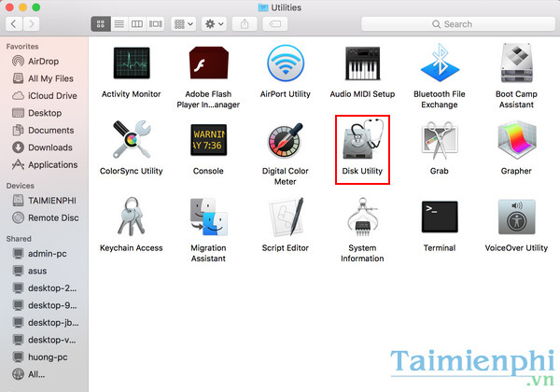Select Downloads in the sidebar

click(44, 147)
